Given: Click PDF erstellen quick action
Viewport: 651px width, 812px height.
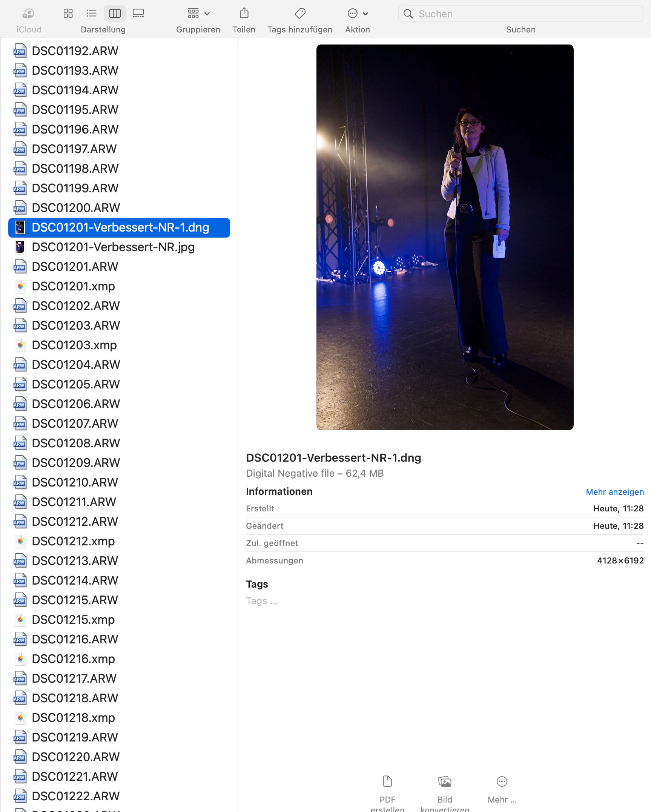Looking at the screenshot, I should pyautogui.click(x=387, y=792).
